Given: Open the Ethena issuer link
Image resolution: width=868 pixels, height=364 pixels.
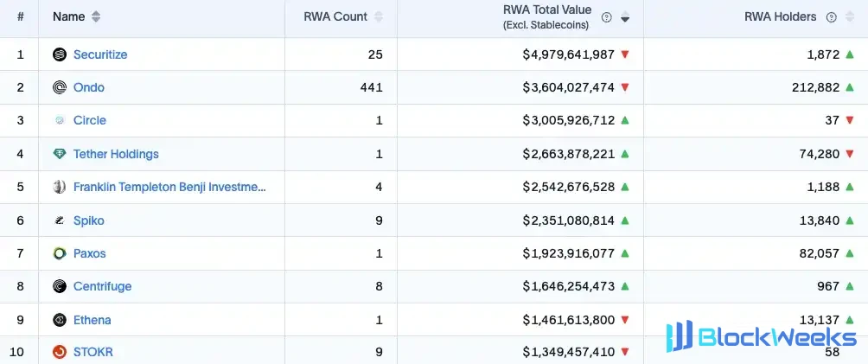Looking at the screenshot, I should tap(92, 320).
